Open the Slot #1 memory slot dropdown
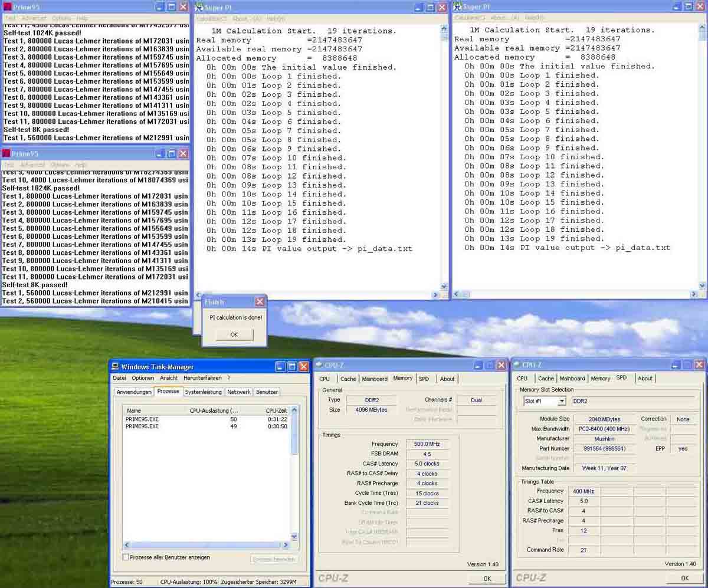This screenshot has height=588, width=708. click(561, 401)
